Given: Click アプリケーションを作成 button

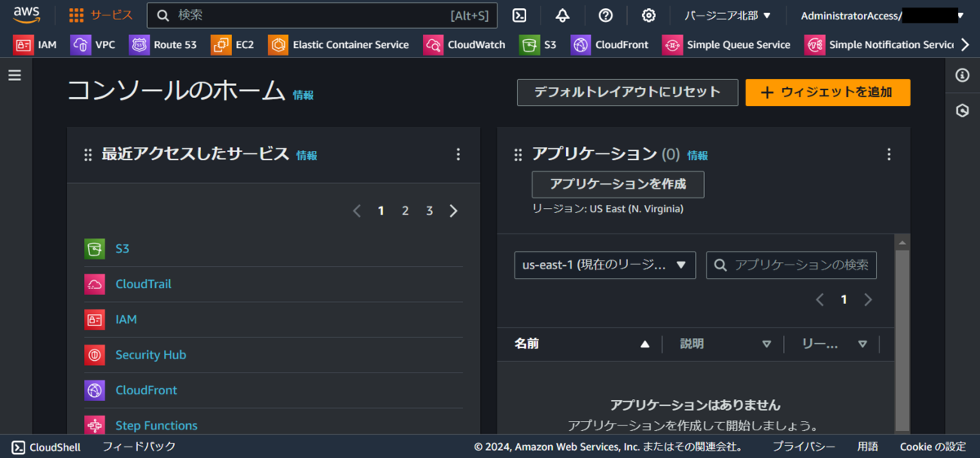Looking at the screenshot, I should [617, 184].
